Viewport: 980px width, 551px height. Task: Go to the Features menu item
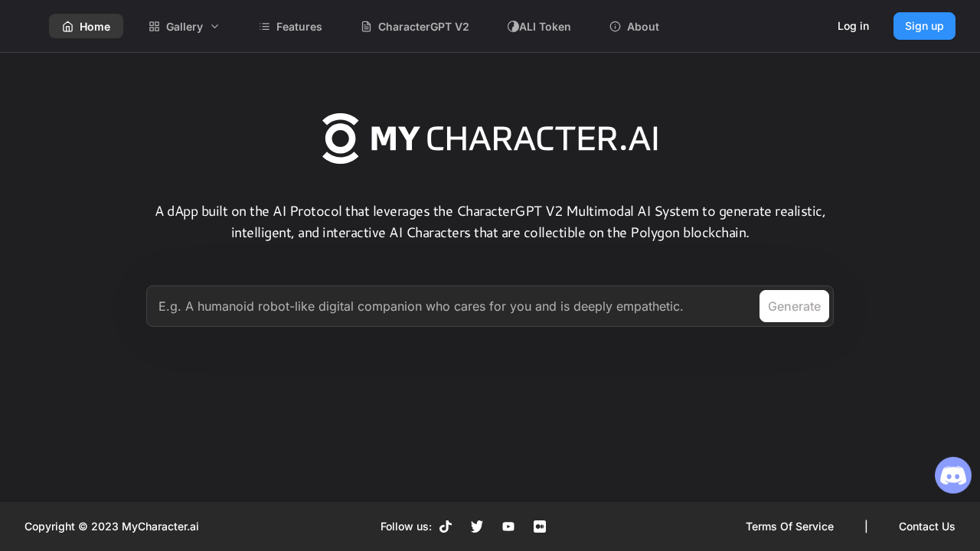(x=290, y=27)
